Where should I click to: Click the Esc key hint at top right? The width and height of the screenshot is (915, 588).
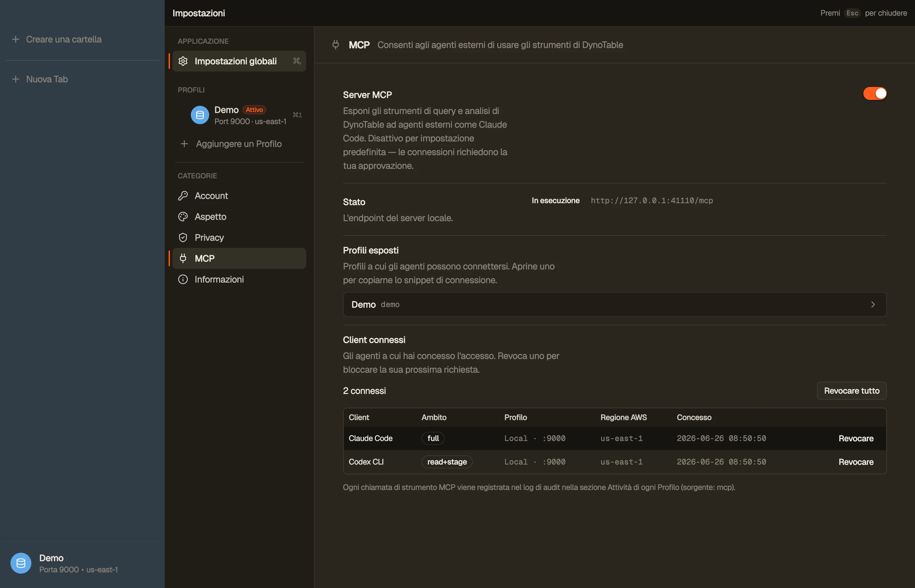click(x=852, y=13)
